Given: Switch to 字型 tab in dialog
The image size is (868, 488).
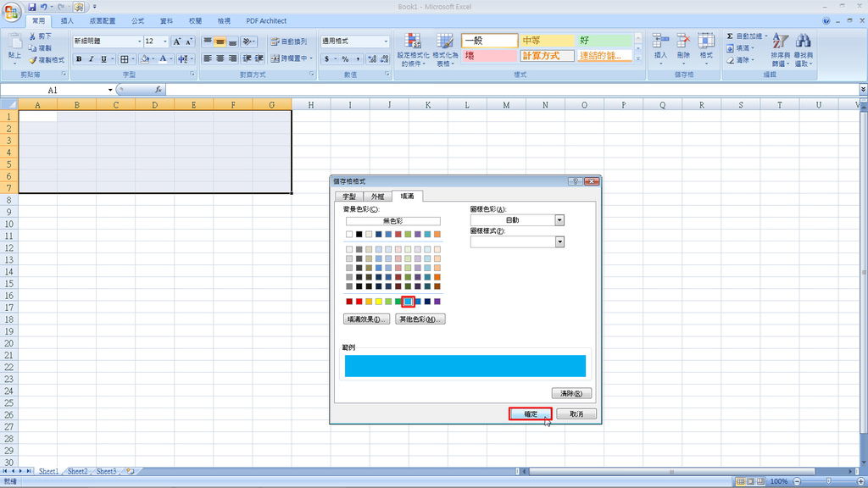Looking at the screenshot, I should click(x=349, y=197).
